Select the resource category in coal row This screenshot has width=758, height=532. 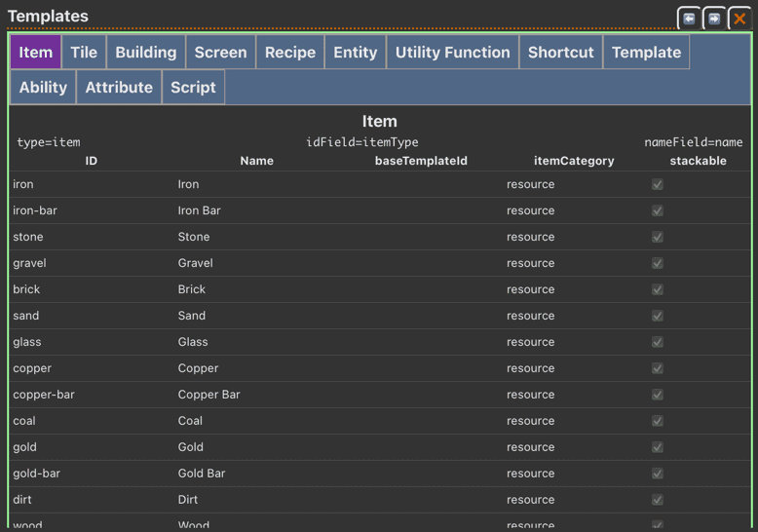tap(530, 421)
